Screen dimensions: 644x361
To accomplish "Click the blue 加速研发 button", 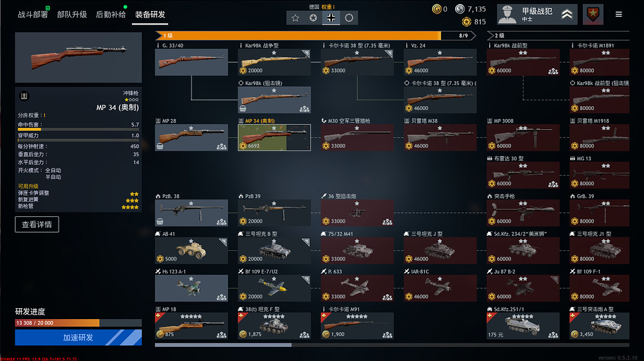I will pyautogui.click(x=79, y=337).
